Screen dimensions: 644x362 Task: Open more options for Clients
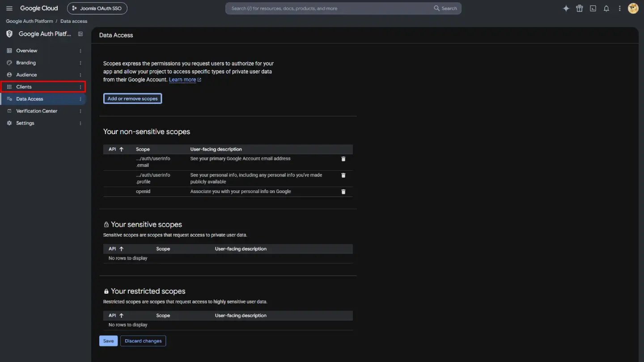80,87
